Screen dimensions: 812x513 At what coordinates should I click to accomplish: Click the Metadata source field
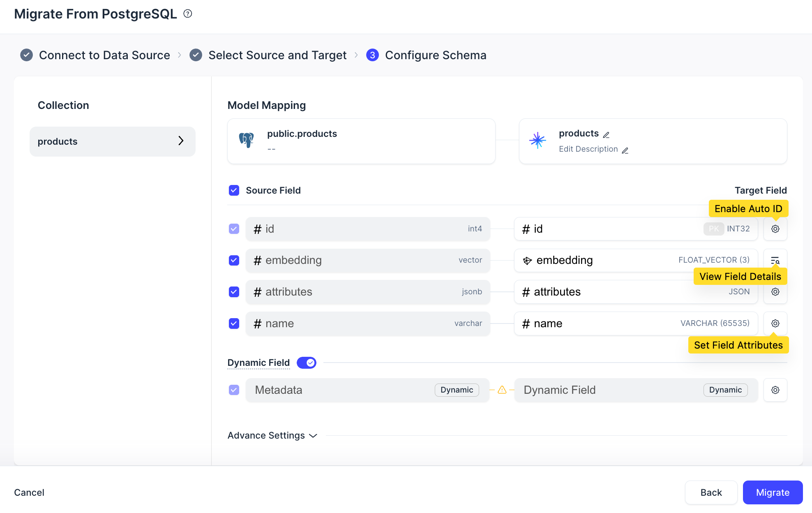tap(367, 390)
